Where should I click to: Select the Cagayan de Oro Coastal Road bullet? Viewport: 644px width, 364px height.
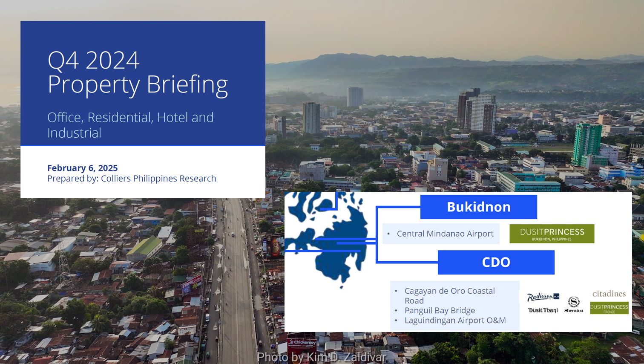click(449, 295)
